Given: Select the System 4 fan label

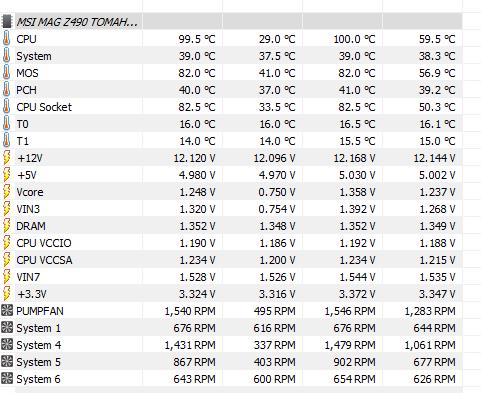Looking at the screenshot, I should pos(39,345).
